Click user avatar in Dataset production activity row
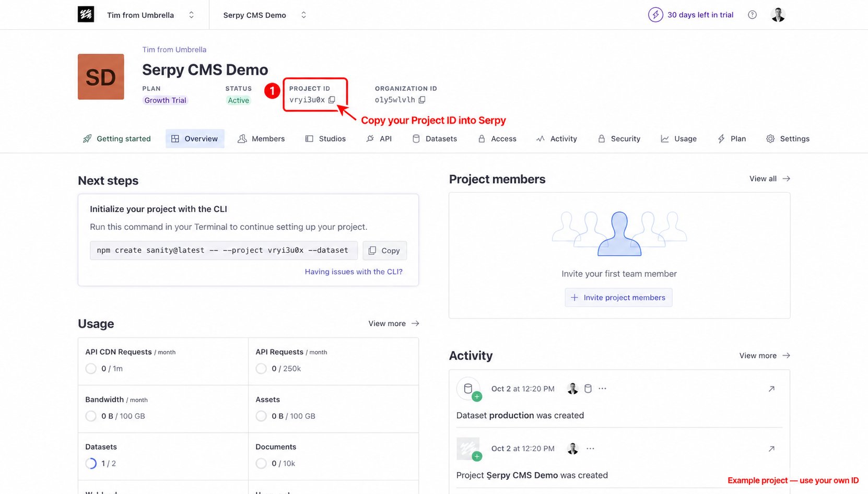Image resolution: width=868 pixels, height=494 pixels. point(573,389)
